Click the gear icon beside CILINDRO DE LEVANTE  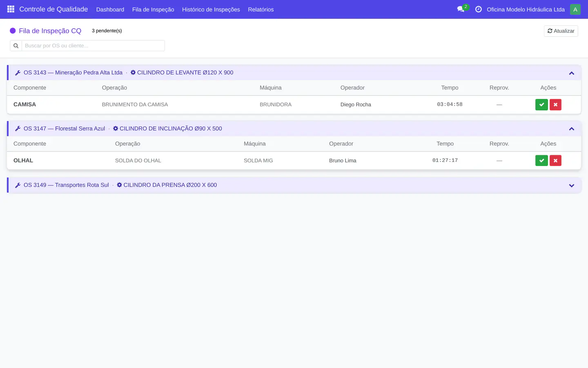coord(133,72)
